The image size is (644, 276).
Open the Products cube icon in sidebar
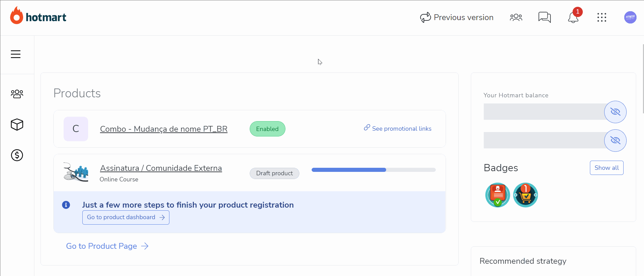(x=17, y=125)
